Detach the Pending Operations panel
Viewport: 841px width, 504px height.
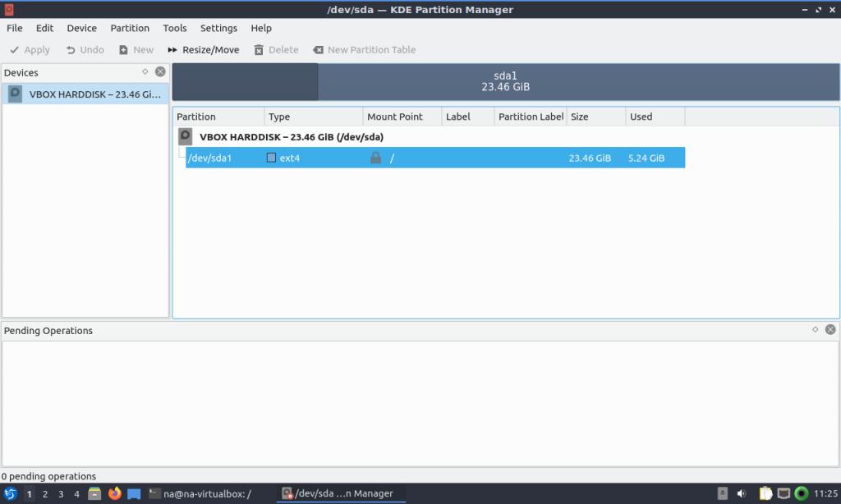click(x=815, y=330)
